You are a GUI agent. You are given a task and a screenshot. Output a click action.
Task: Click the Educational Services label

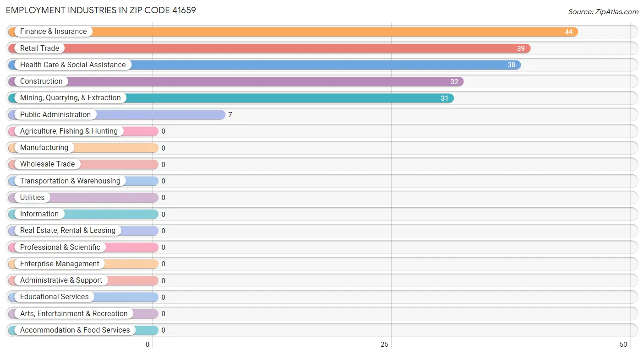[55, 297]
